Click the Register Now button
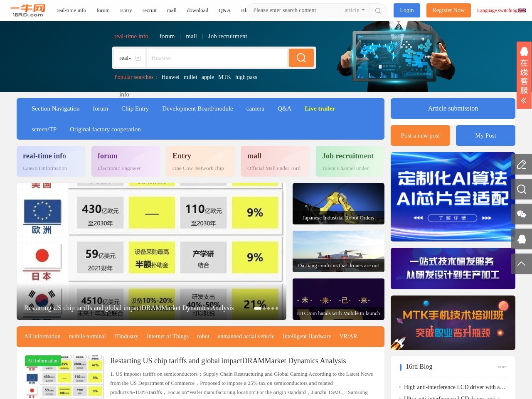This screenshot has width=532, height=399. 448,10
